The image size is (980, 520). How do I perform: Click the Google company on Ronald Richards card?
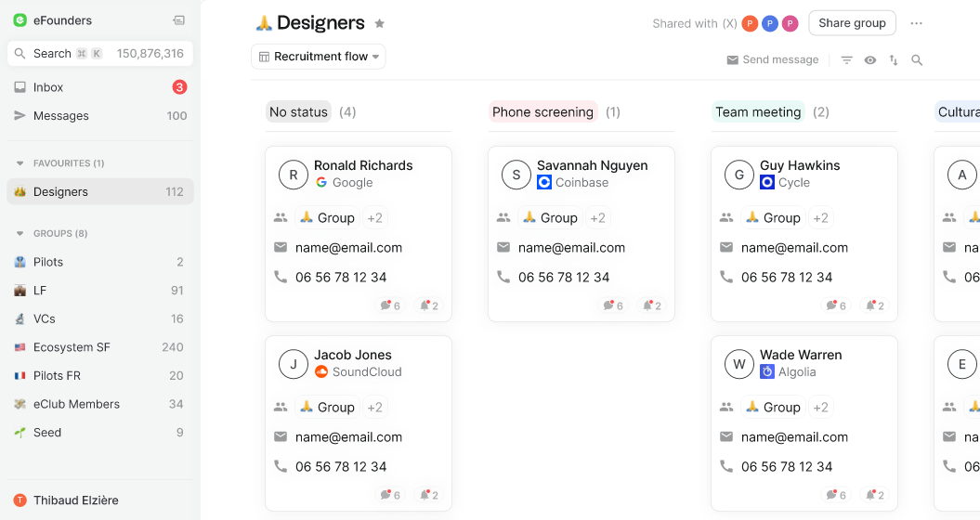point(345,183)
